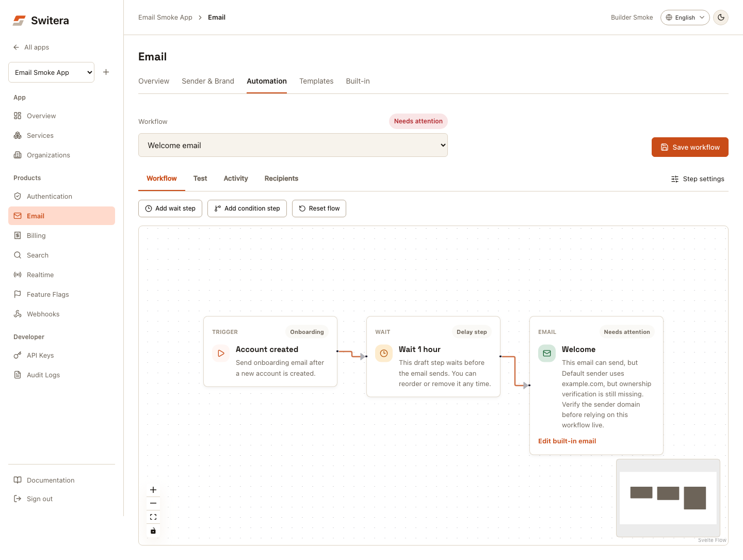Zoom in on the flow canvas
The width and height of the screenshot is (743, 560).
point(153,490)
